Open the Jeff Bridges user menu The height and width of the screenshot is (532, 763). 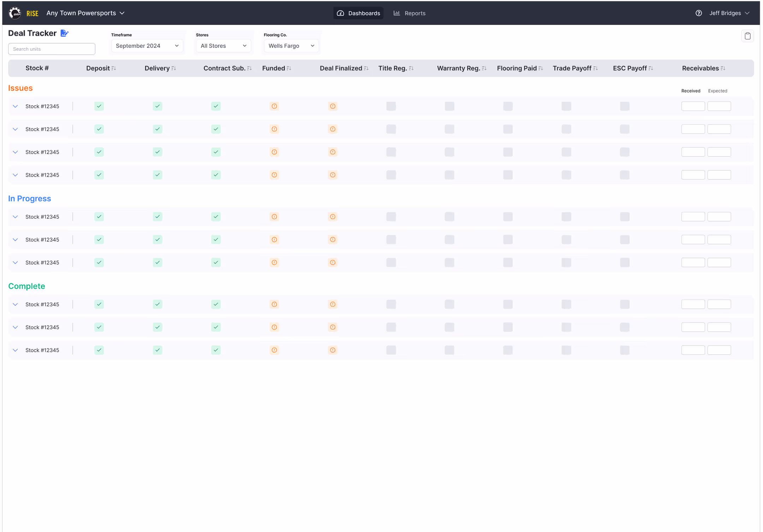coord(729,13)
